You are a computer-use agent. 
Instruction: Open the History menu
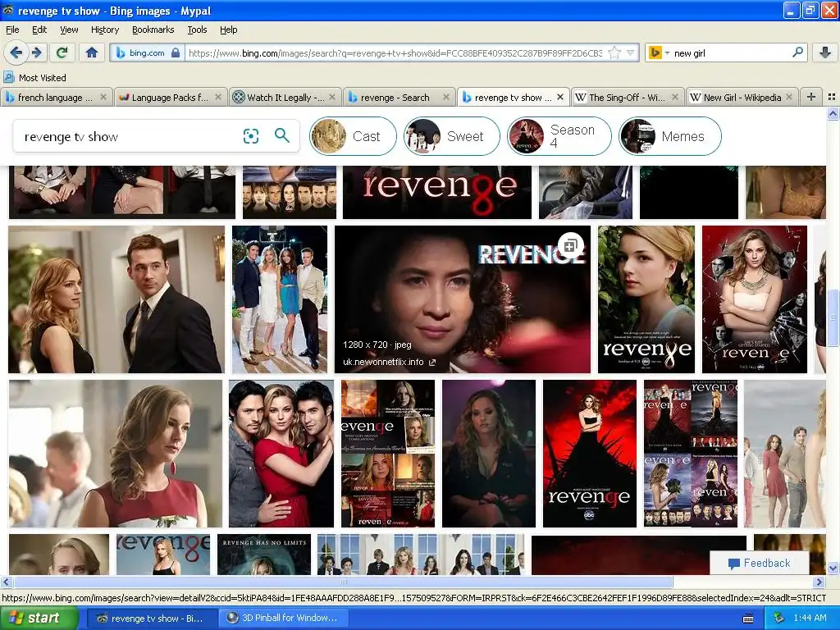[x=105, y=30]
